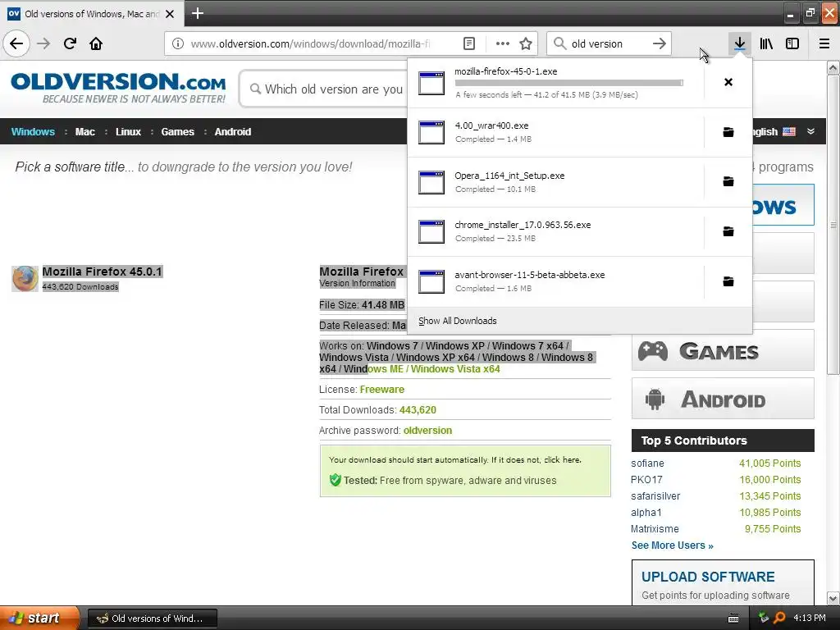Click the on-screen keyboard tray icon
Screen dimensions: 840x630
[733, 619]
